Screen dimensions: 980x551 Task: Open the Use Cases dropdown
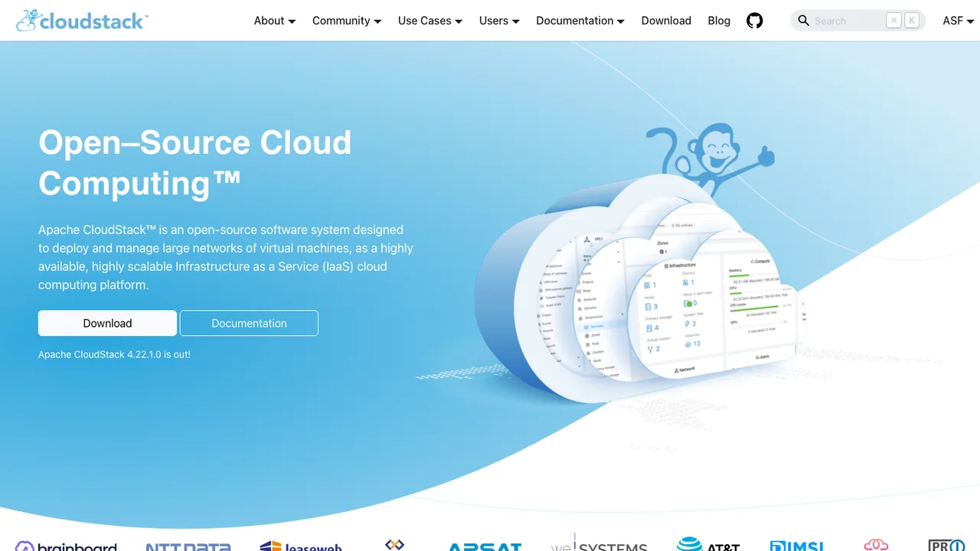pos(430,21)
